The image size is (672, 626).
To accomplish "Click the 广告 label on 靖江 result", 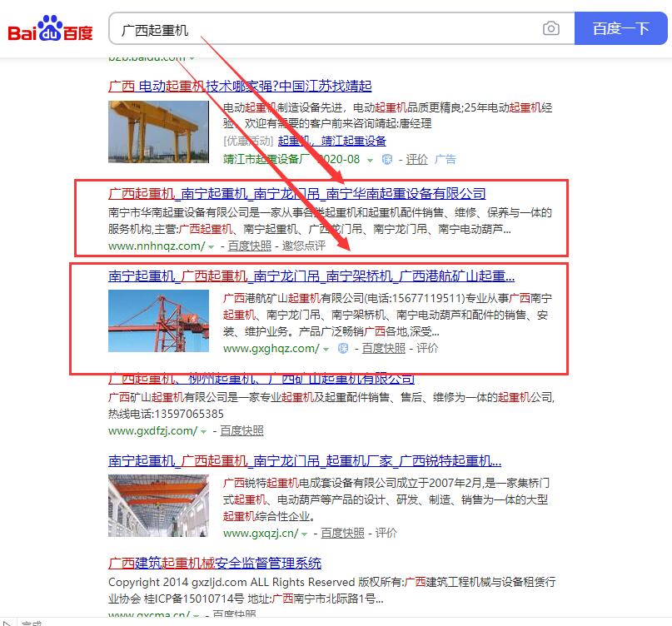I will coord(446,159).
